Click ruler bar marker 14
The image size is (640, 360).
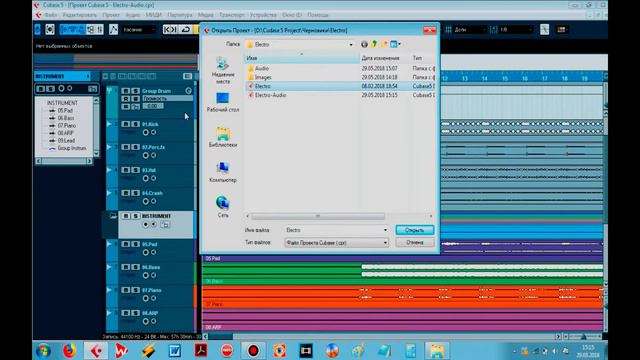point(484,78)
